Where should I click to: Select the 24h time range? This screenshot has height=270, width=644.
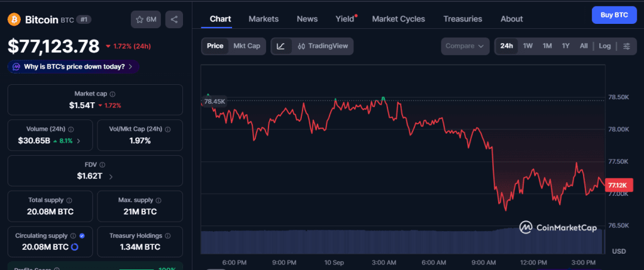pos(506,46)
